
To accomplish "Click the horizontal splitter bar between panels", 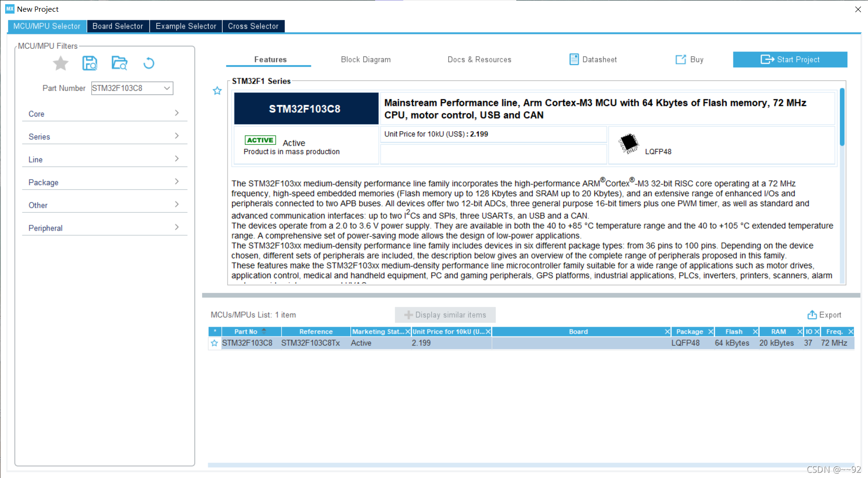I will (531, 295).
